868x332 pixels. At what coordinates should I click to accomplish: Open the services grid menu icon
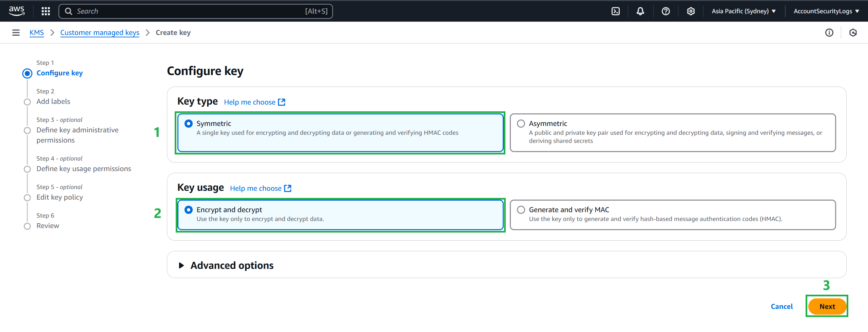pyautogui.click(x=45, y=11)
